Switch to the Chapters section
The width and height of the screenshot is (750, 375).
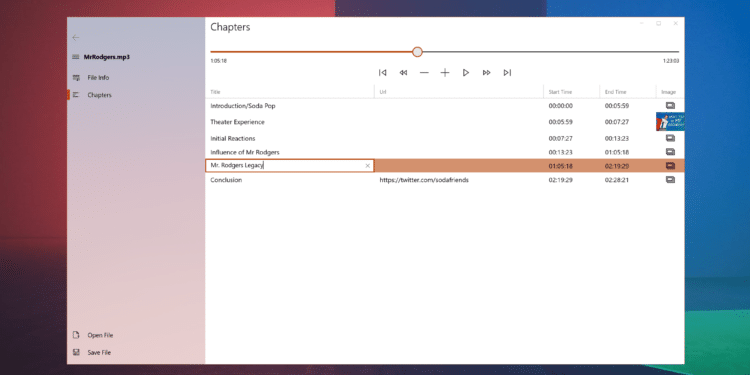coord(99,95)
